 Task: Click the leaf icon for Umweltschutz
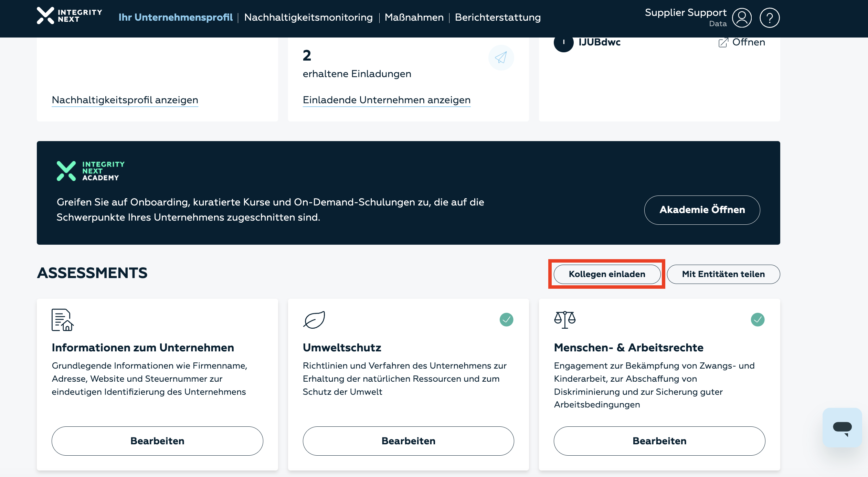tap(314, 320)
